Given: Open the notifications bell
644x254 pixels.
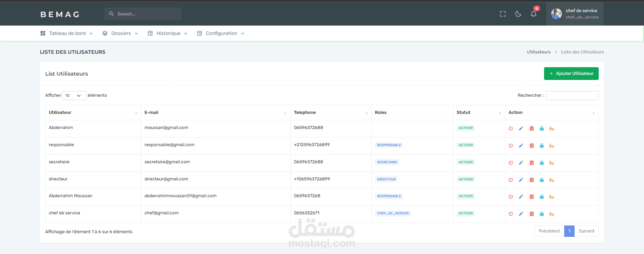Looking at the screenshot, I should coord(534,14).
